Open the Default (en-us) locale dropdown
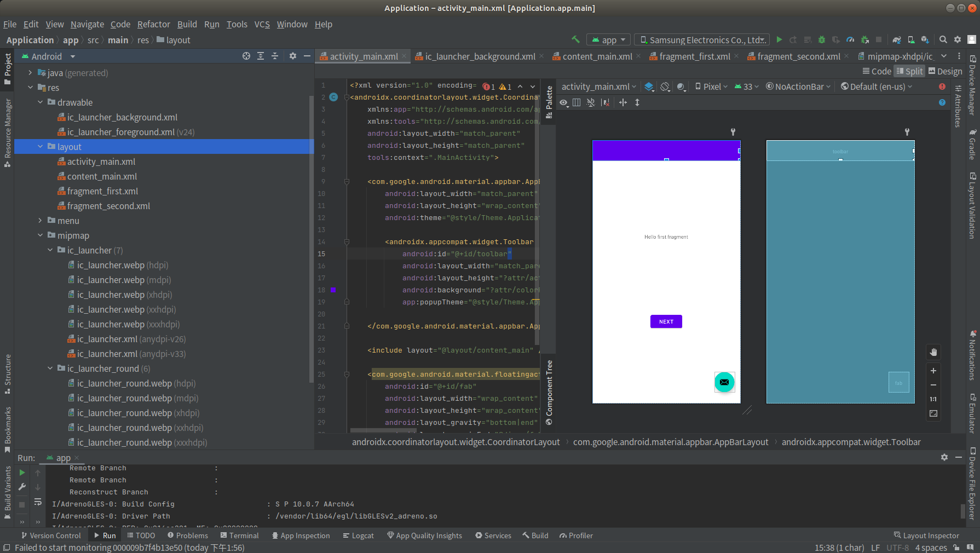This screenshot has height=553, width=980. point(877,87)
